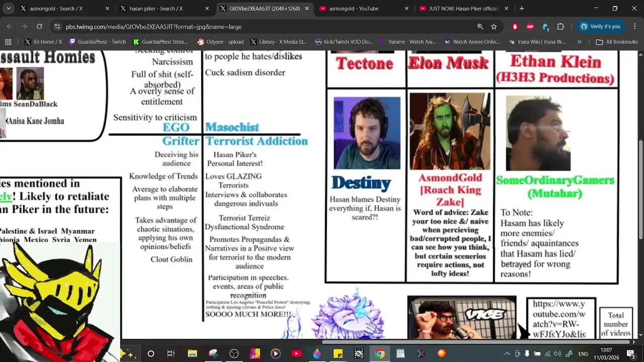
Task: Open Task View from the taskbar
Action: 171,353
